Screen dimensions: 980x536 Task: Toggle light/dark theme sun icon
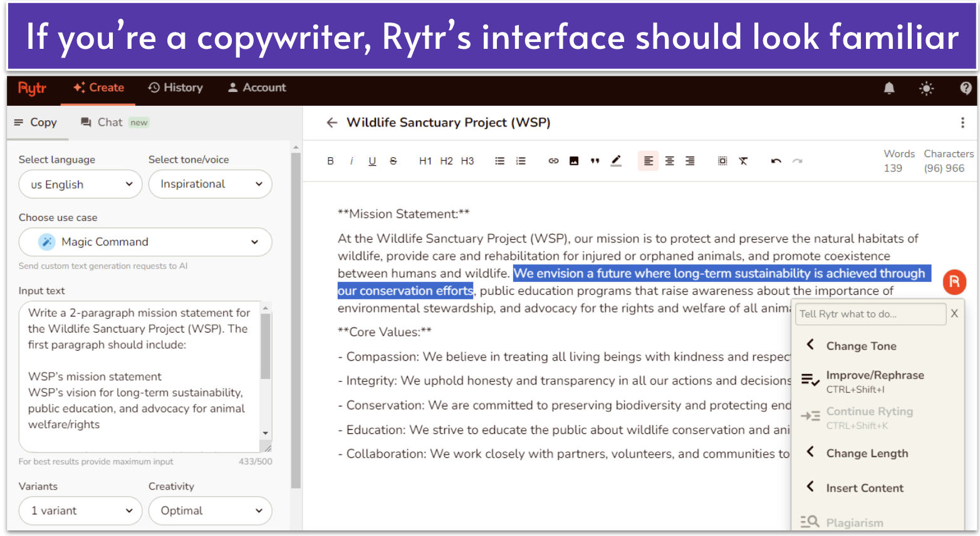click(927, 88)
